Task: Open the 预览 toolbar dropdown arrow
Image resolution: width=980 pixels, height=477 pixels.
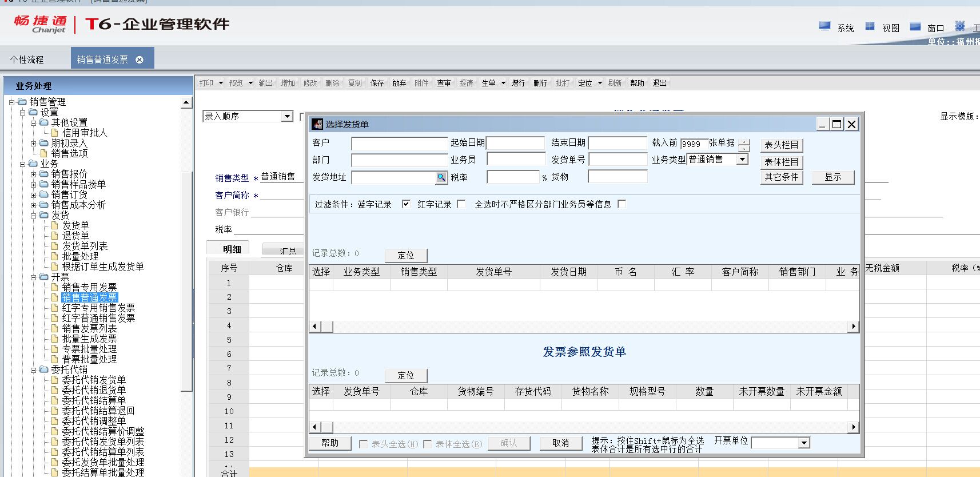Action: coord(250,83)
